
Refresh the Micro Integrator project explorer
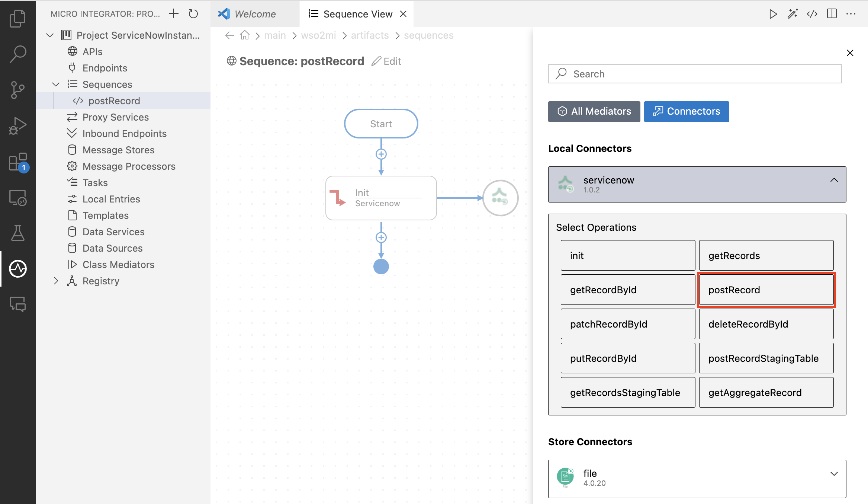click(x=193, y=14)
